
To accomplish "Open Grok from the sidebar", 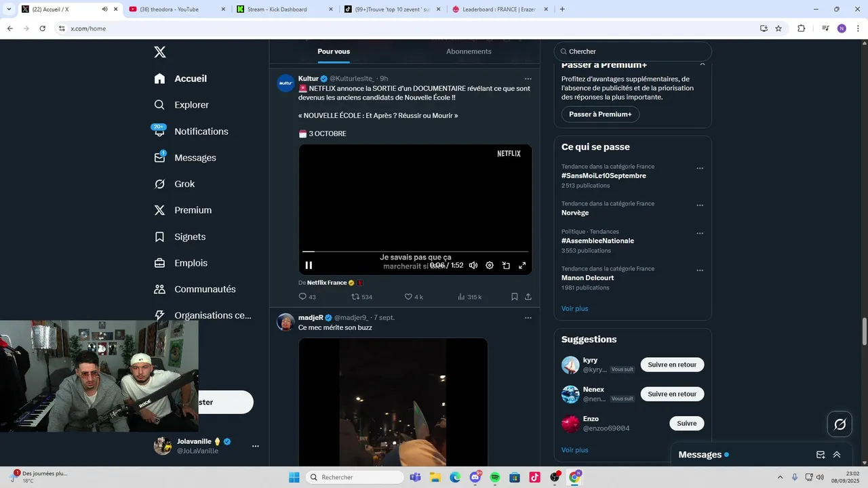I will 175,184.
